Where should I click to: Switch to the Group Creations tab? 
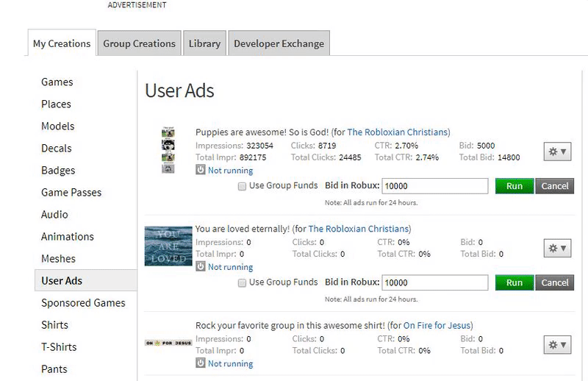[139, 43]
